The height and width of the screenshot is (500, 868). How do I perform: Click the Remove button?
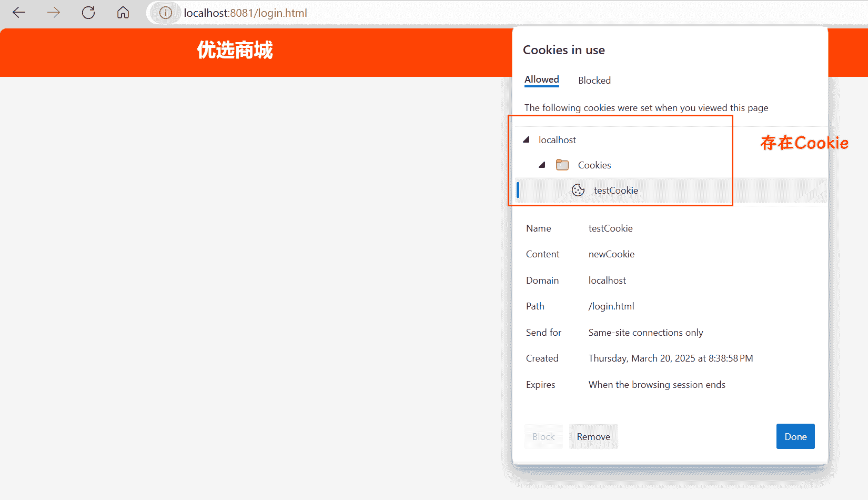(593, 436)
